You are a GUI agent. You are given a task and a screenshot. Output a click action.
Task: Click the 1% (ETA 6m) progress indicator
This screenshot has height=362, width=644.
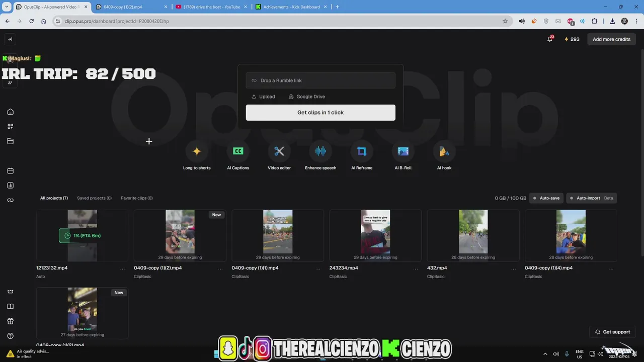click(x=82, y=235)
